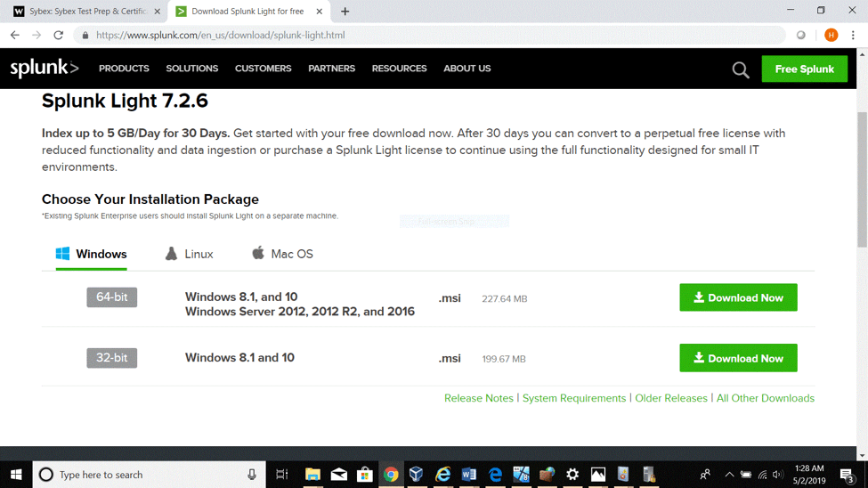868x488 pixels.
Task: Open the Release Notes link
Action: (x=479, y=398)
